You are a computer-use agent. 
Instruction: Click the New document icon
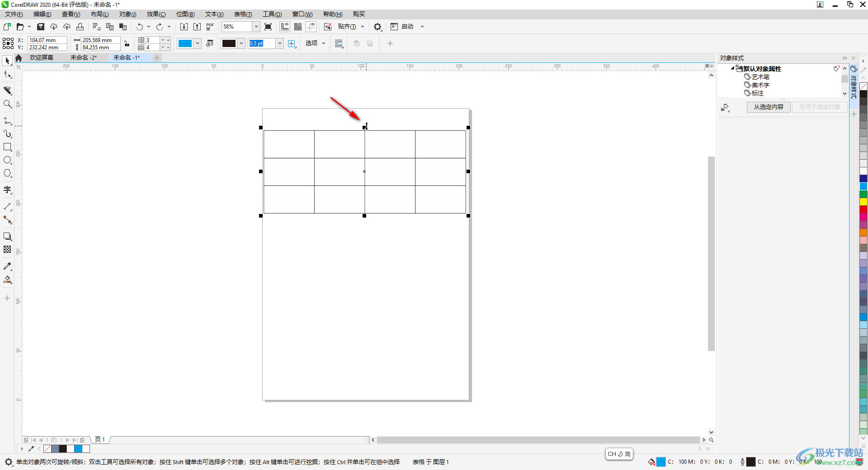(7, 27)
